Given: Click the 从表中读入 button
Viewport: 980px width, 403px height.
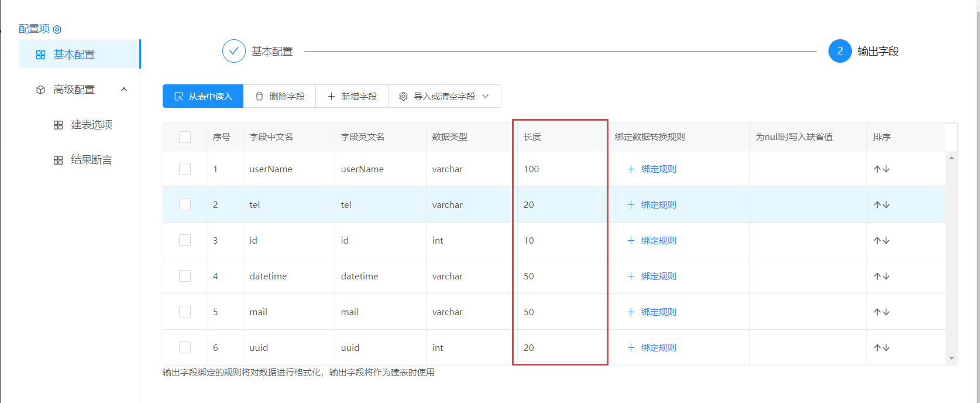Looking at the screenshot, I should (x=203, y=97).
